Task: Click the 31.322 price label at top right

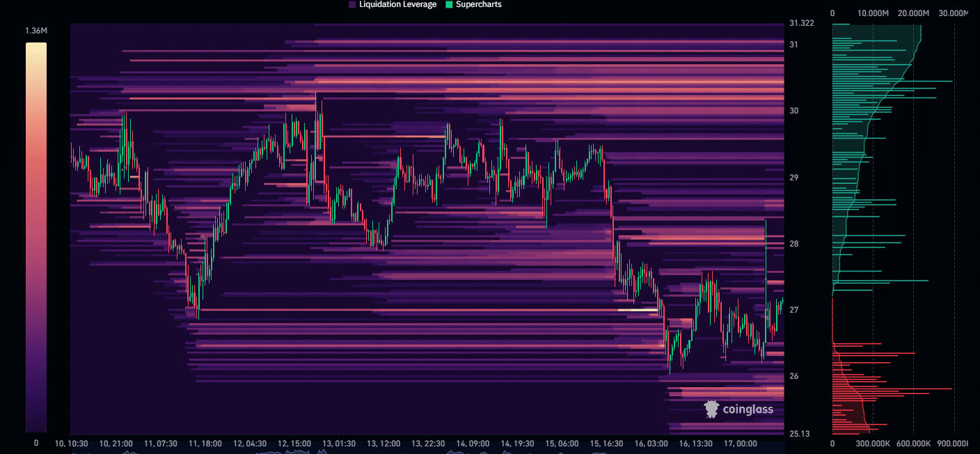Action: [x=802, y=22]
